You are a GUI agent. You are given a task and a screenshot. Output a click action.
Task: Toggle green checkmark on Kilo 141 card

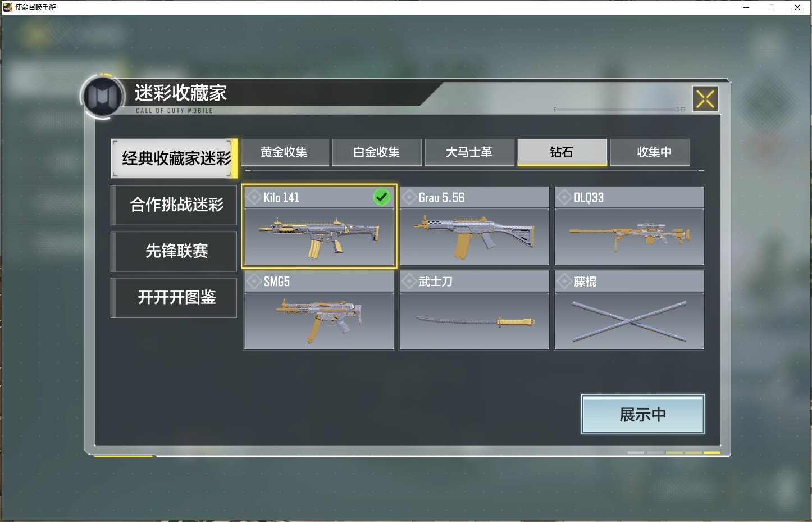pos(382,197)
